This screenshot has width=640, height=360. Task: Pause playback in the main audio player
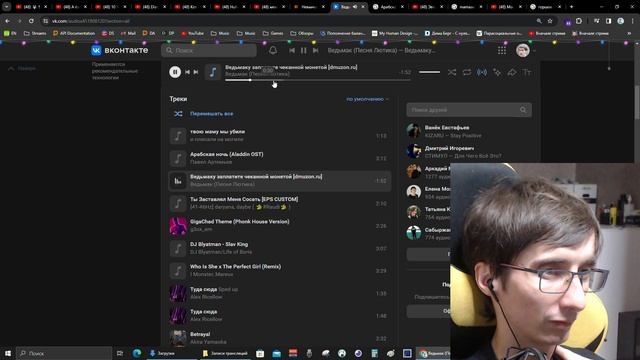pyautogui.click(x=175, y=72)
